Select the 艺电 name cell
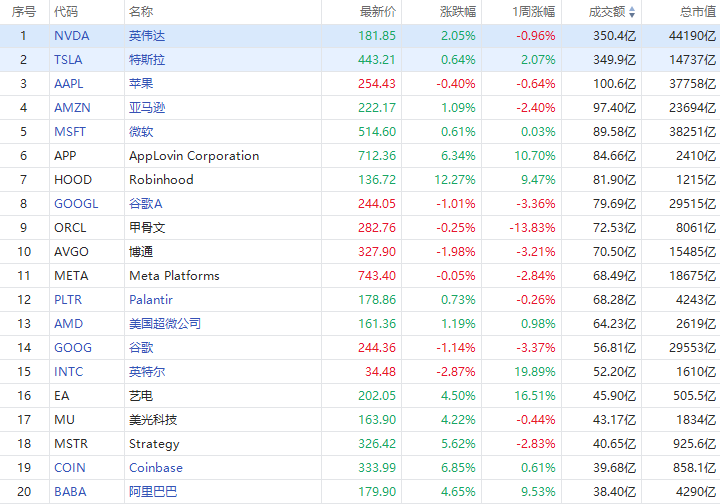Image resolution: width=720 pixels, height=504 pixels. 141,396
